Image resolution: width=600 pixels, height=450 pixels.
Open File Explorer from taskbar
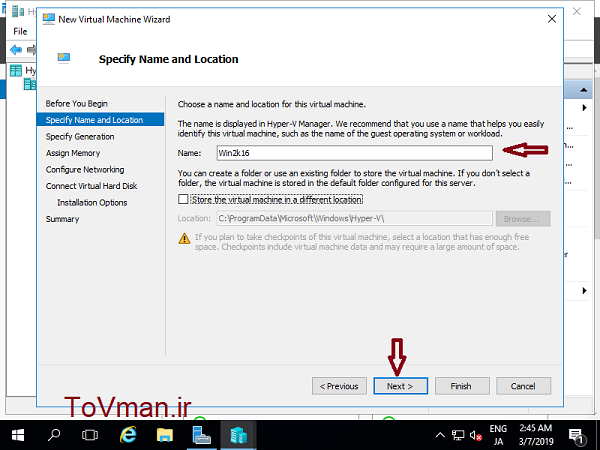[165, 435]
